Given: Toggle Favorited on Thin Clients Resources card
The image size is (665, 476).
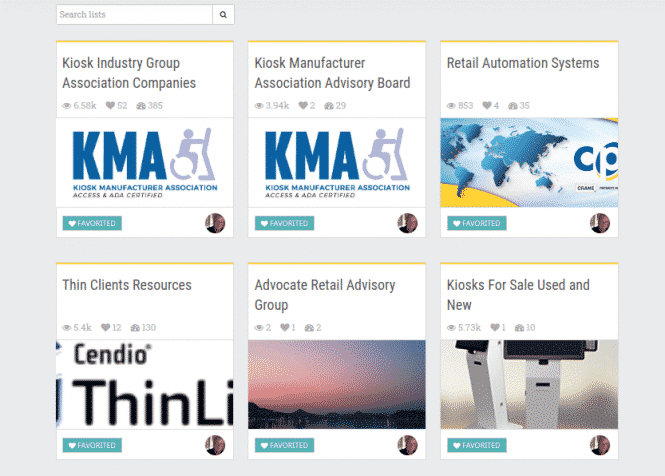Looking at the screenshot, I should click(x=92, y=445).
